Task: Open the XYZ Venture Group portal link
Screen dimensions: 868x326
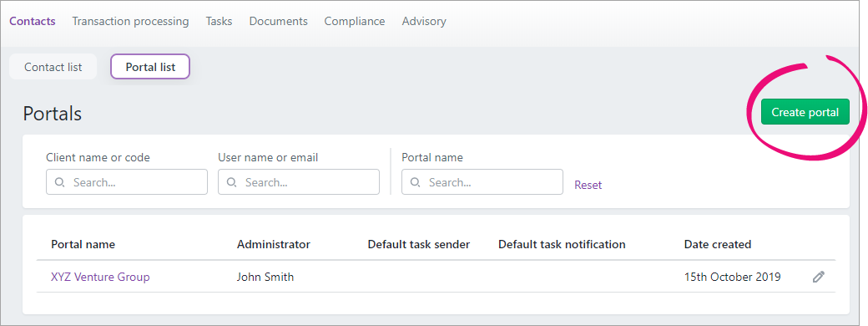Action: point(100,277)
